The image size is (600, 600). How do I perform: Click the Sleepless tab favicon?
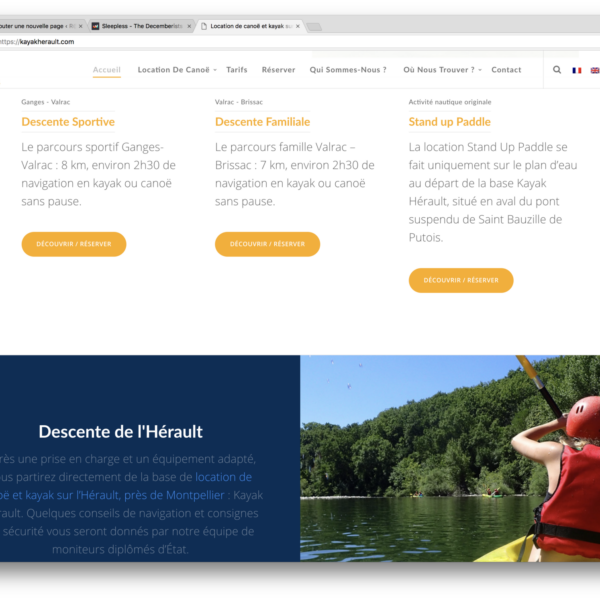tap(95, 26)
